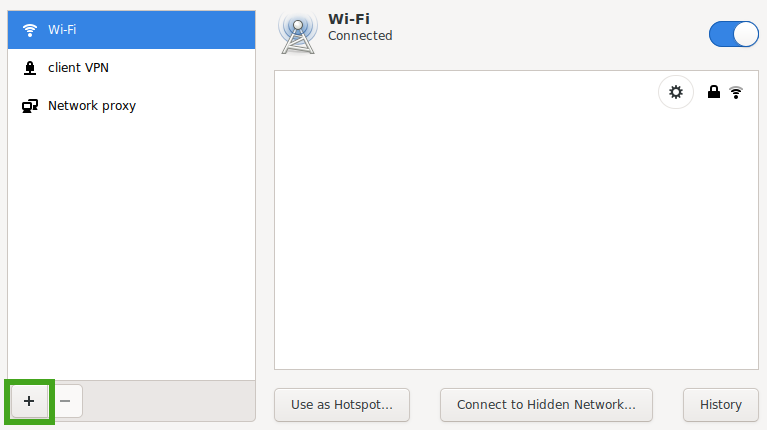The width and height of the screenshot is (767, 430).
Task: Click the signal strength icon beside lock
Action: coord(736,93)
